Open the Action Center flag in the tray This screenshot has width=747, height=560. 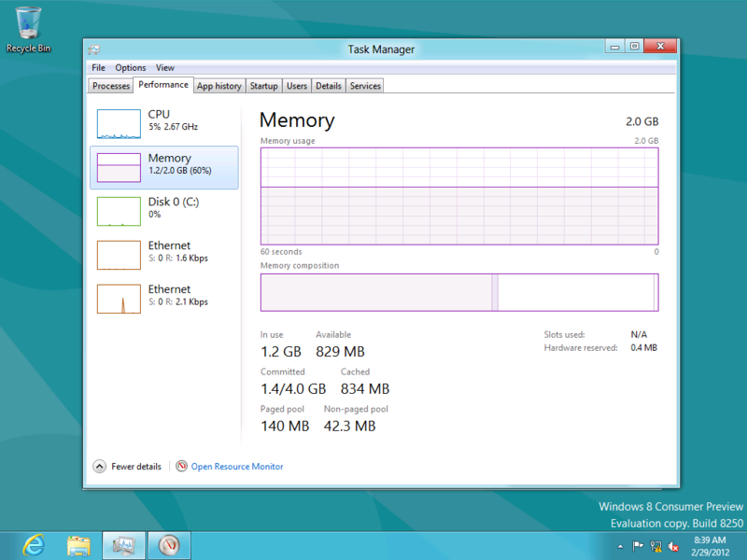[x=637, y=547]
